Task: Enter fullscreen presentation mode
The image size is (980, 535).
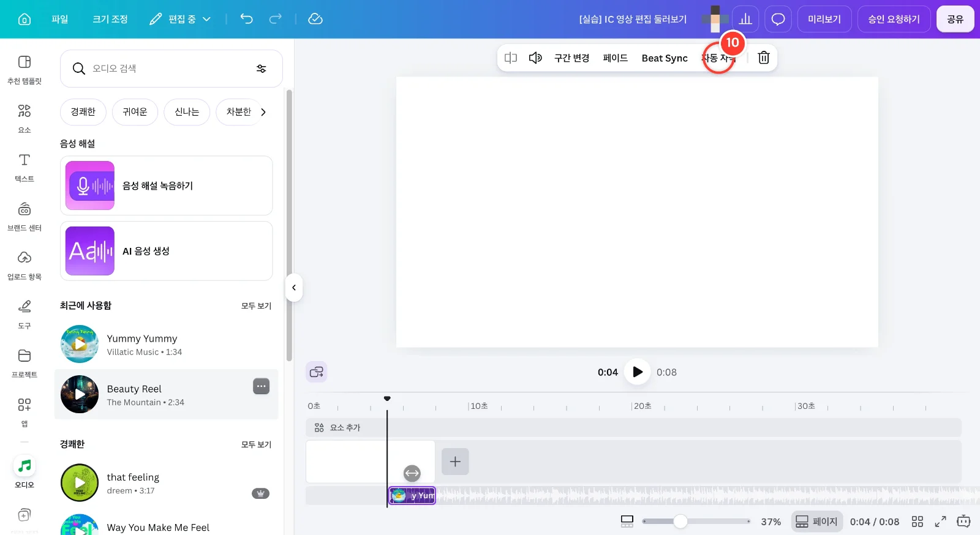Action: click(x=941, y=522)
